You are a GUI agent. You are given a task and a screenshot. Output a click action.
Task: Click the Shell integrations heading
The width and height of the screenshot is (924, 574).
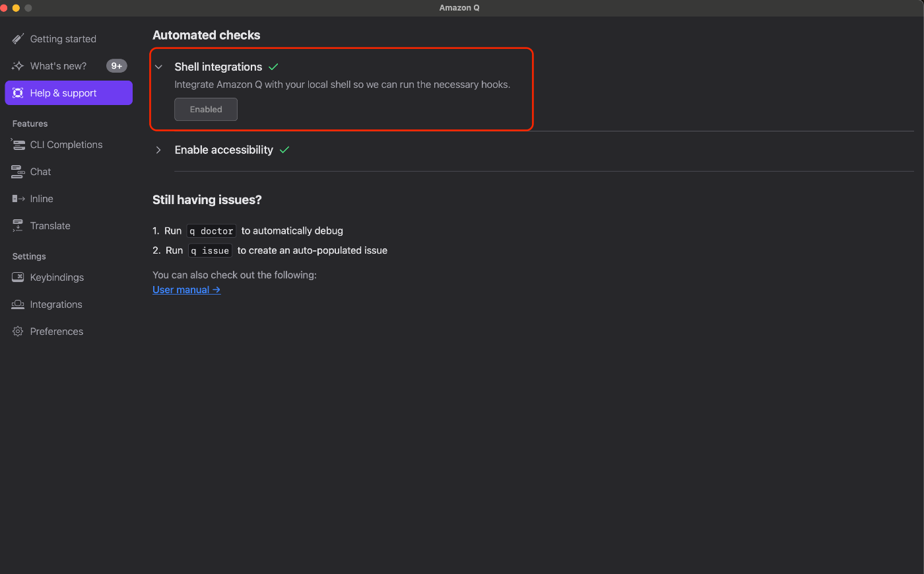218,67
